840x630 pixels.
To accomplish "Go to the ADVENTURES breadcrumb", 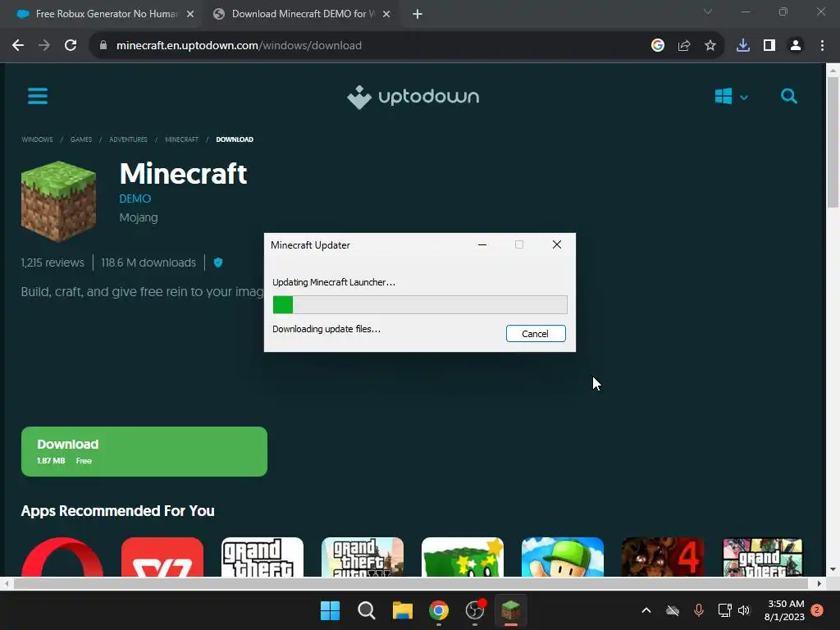I will click(x=128, y=139).
